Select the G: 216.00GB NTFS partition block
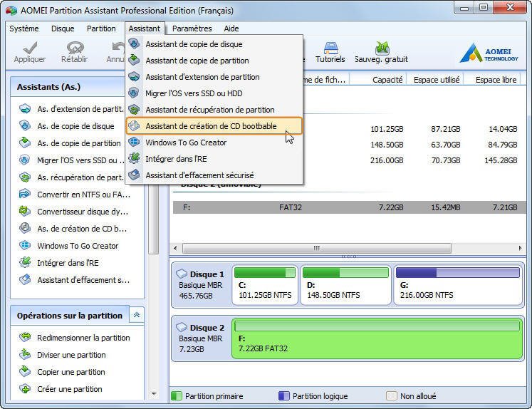 click(x=458, y=285)
